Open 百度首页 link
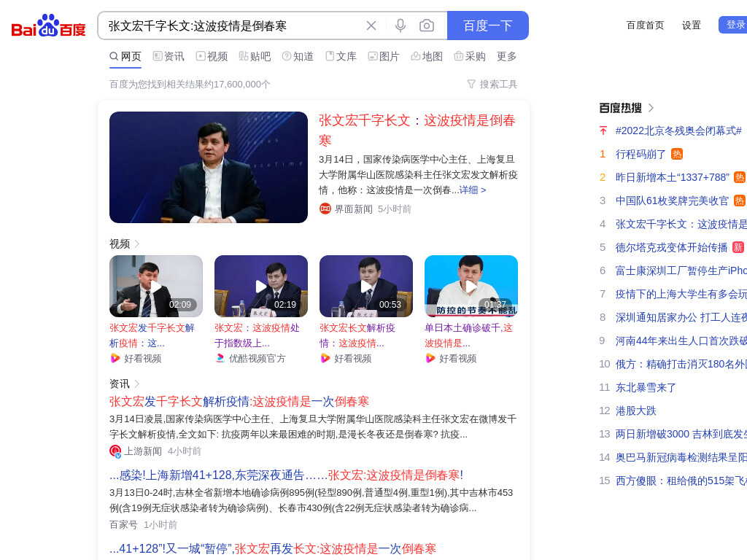Screen dimensions: 747x560 (x=645, y=26)
